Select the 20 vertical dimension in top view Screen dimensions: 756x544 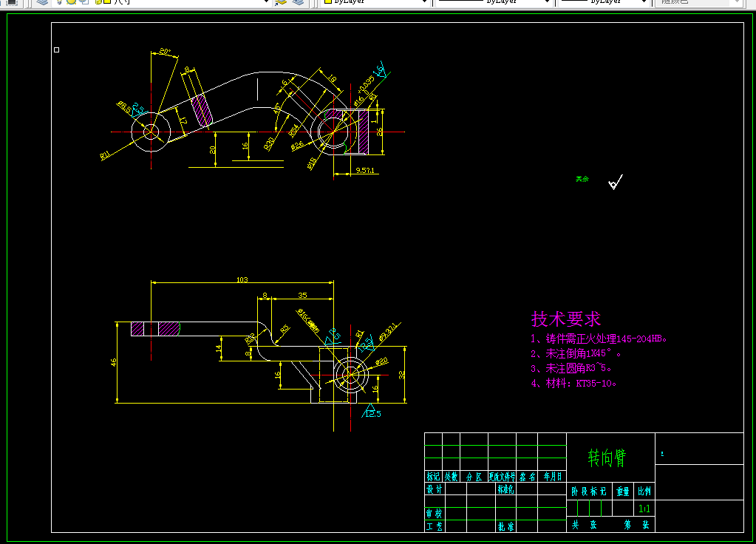click(x=213, y=150)
